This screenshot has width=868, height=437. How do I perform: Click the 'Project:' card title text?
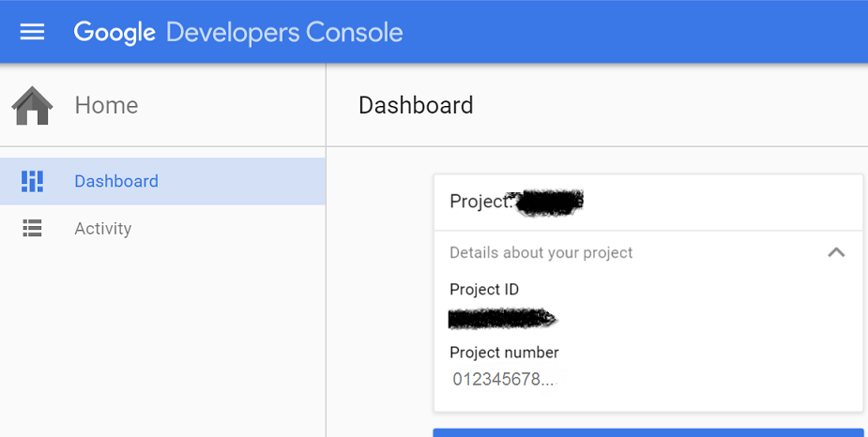click(480, 201)
